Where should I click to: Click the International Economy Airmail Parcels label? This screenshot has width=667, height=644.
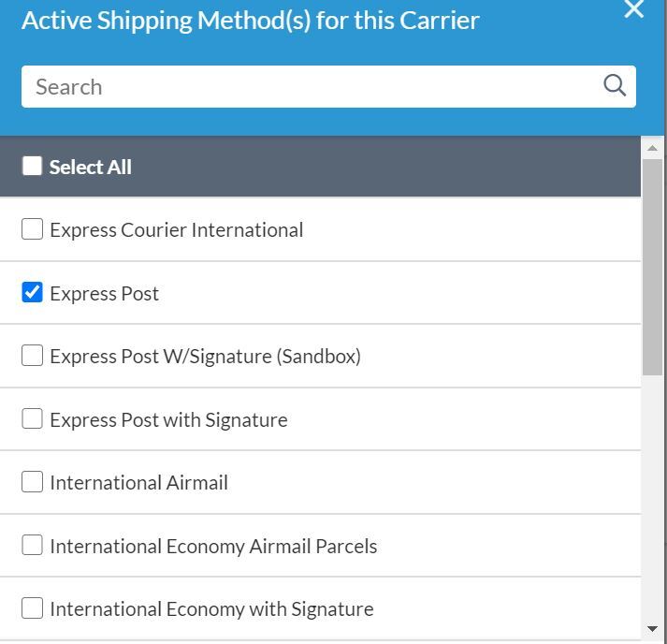[x=213, y=547]
